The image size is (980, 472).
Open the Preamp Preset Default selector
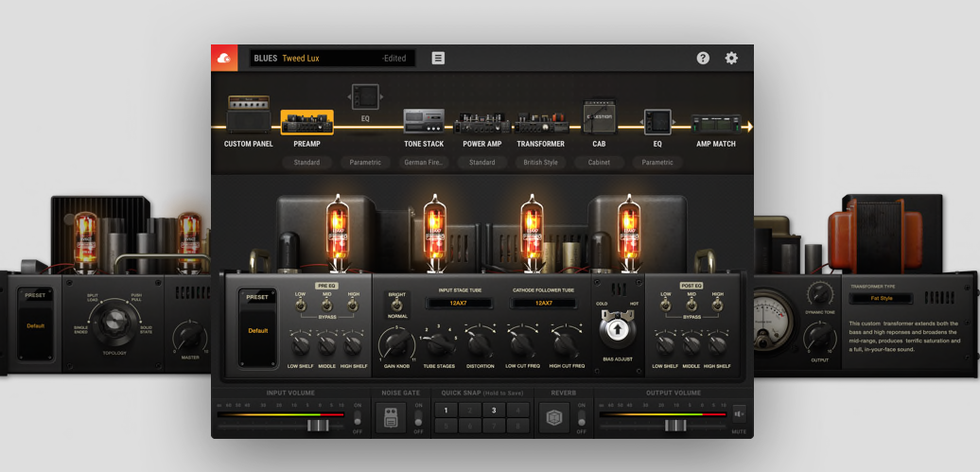(257, 329)
